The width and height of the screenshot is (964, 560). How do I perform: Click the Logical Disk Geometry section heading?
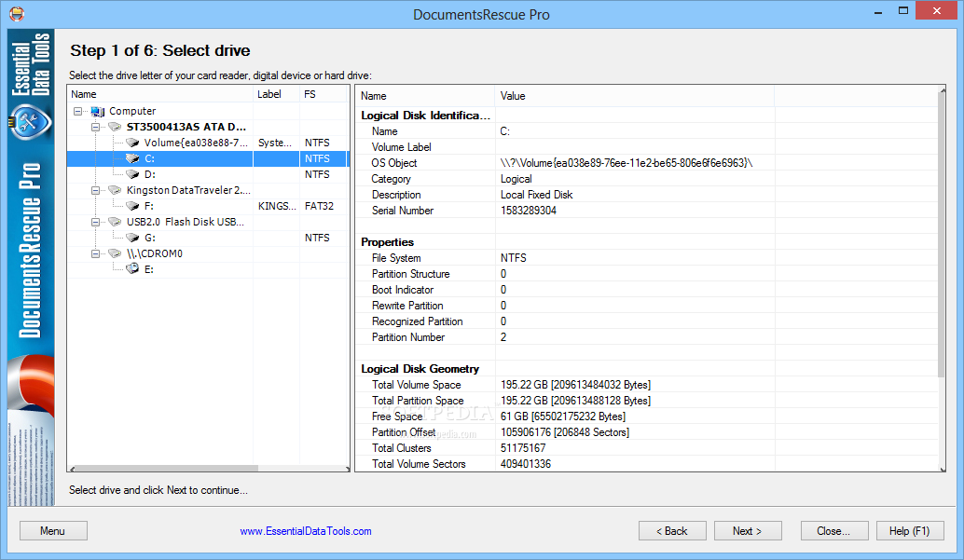coord(420,369)
